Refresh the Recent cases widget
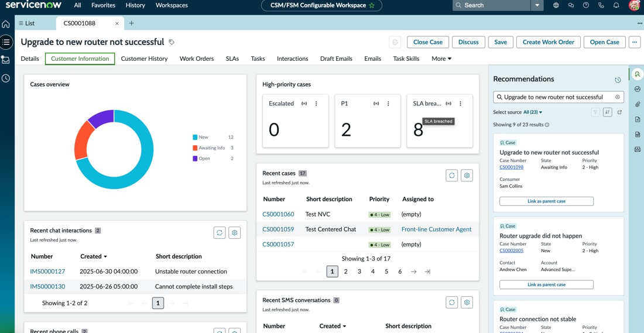 pyautogui.click(x=452, y=176)
